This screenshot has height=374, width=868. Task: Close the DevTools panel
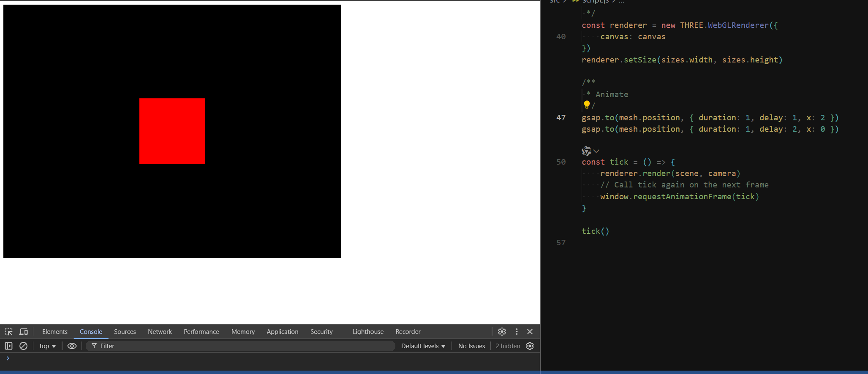coord(530,332)
